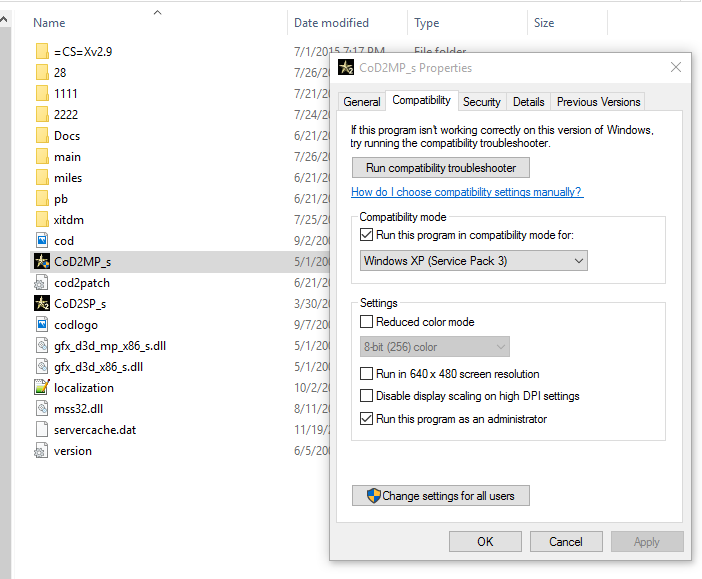
Task: Sort by Type column header
Action: [427, 23]
